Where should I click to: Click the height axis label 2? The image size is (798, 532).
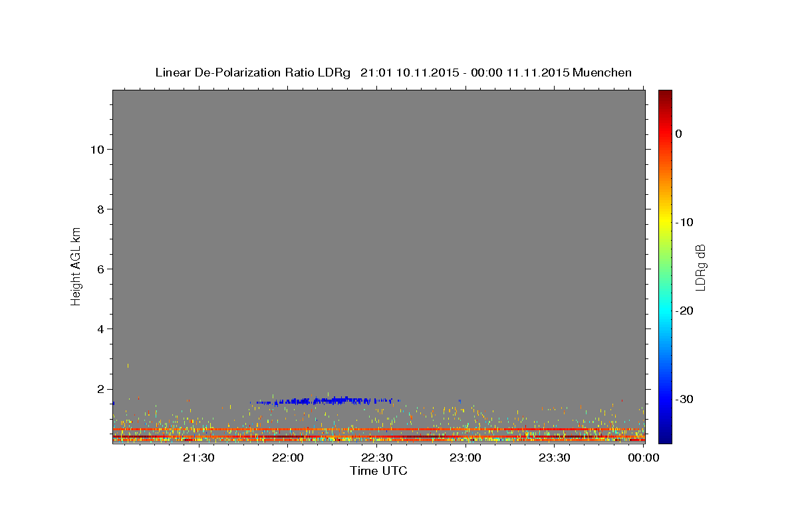[x=100, y=389]
